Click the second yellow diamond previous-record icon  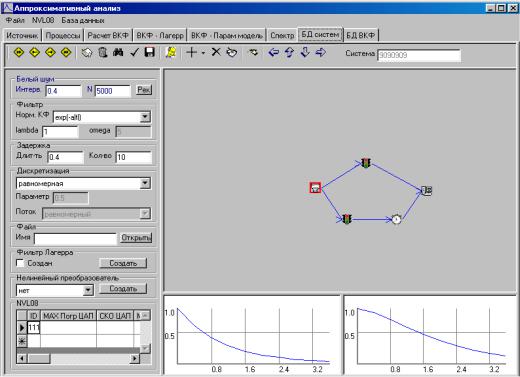point(35,52)
